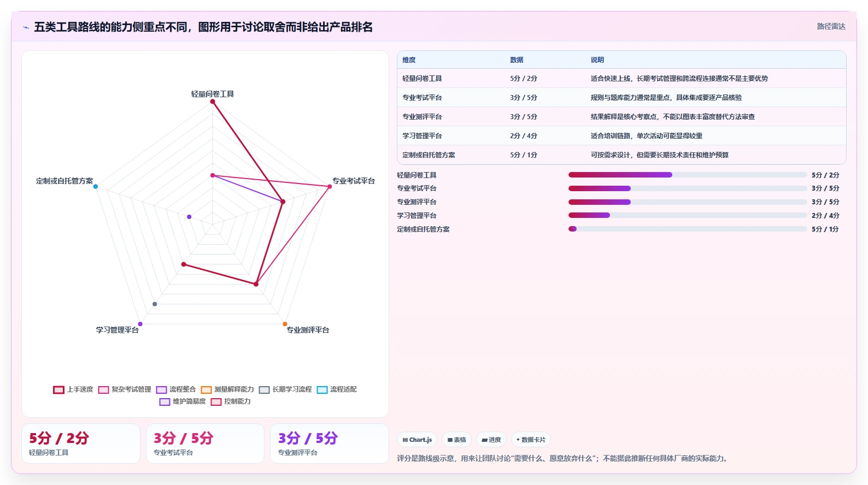Select the 学习管理平台 table row name
868x485 pixels.
click(422, 136)
